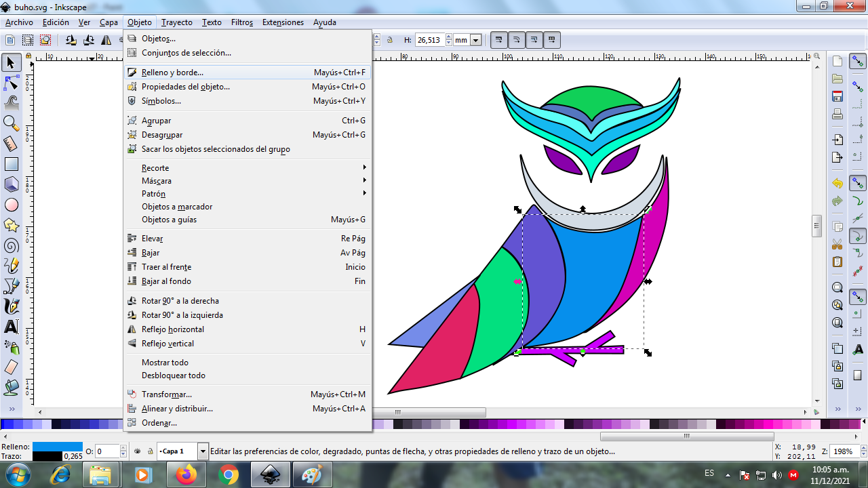This screenshot has height=488, width=868.
Task: Toggle Capa 1 layer visibility eye
Action: click(x=137, y=451)
